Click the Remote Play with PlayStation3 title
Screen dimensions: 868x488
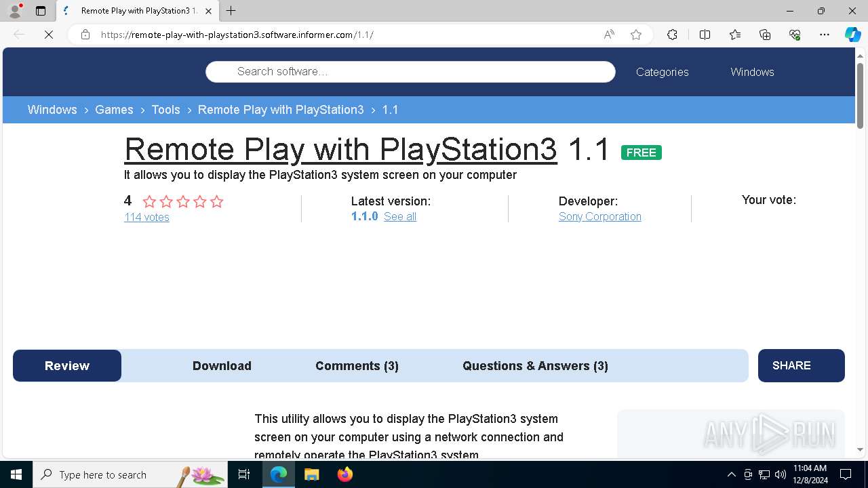pyautogui.click(x=340, y=149)
